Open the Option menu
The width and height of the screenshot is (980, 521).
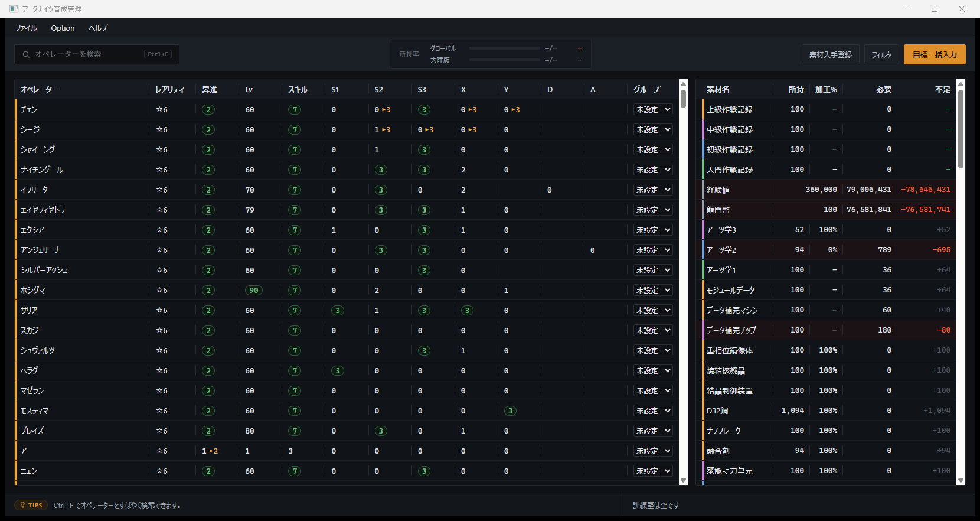[63, 28]
